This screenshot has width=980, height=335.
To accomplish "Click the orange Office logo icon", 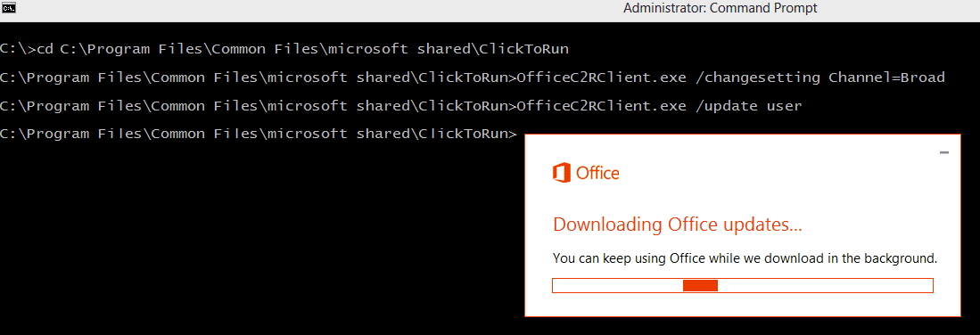I will click(x=562, y=173).
